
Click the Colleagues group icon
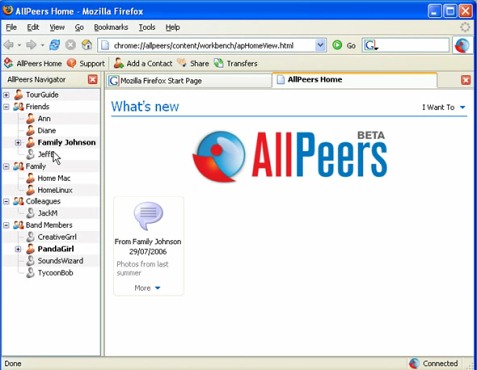[x=18, y=201]
